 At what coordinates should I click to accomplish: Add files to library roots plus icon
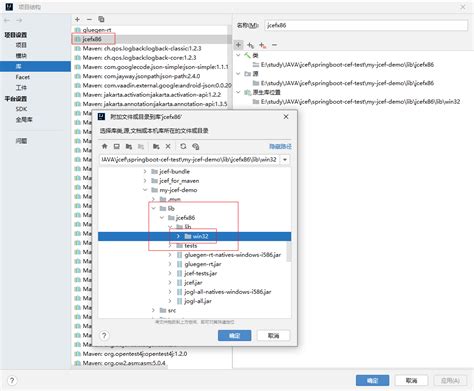point(238,45)
